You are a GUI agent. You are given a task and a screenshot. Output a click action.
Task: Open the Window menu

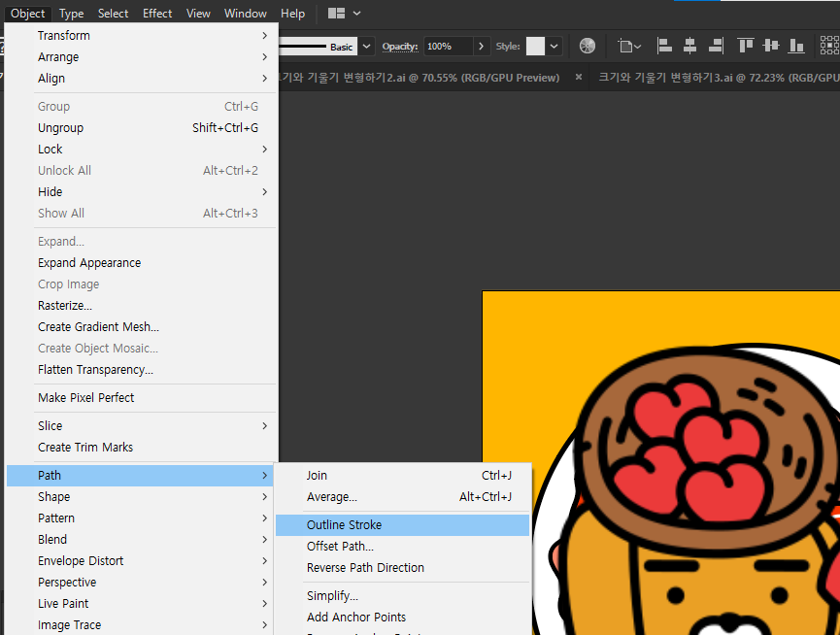point(246,14)
